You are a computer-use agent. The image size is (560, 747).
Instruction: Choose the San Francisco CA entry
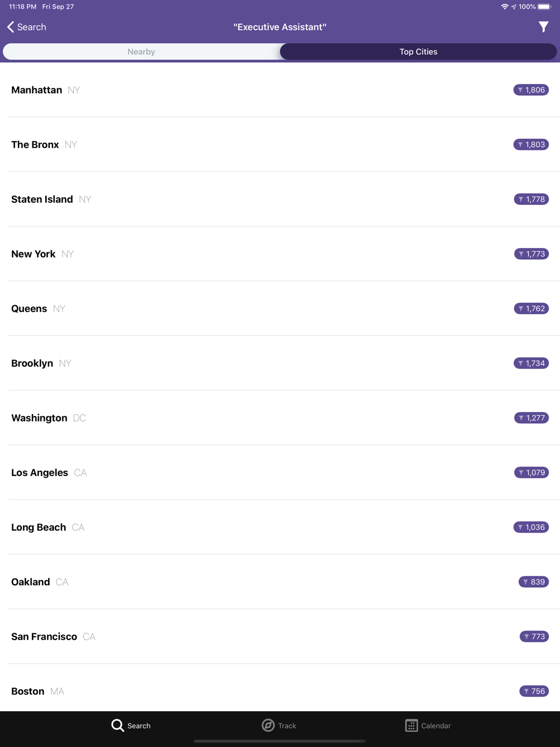tap(280, 637)
